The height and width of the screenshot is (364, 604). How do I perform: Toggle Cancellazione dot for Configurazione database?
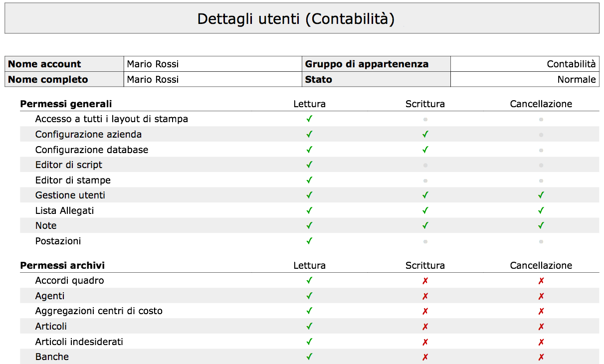pyautogui.click(x=541, y=150)
